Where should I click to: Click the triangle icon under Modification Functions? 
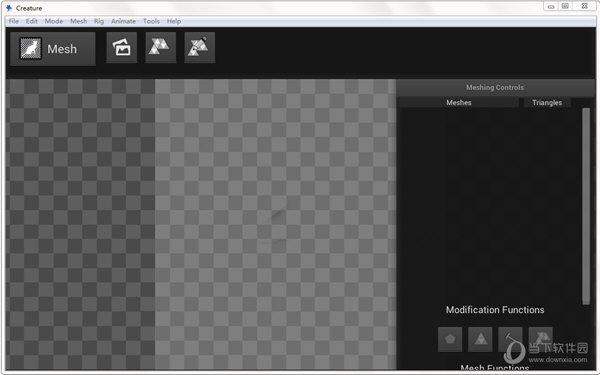tap(480, 339)
